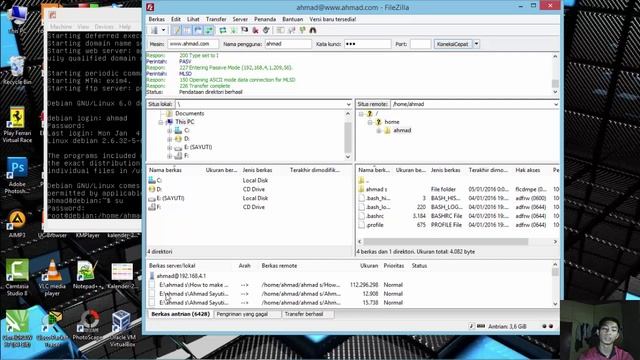
Task: Open the Lihat menu
Action: [x=193, y=19]
